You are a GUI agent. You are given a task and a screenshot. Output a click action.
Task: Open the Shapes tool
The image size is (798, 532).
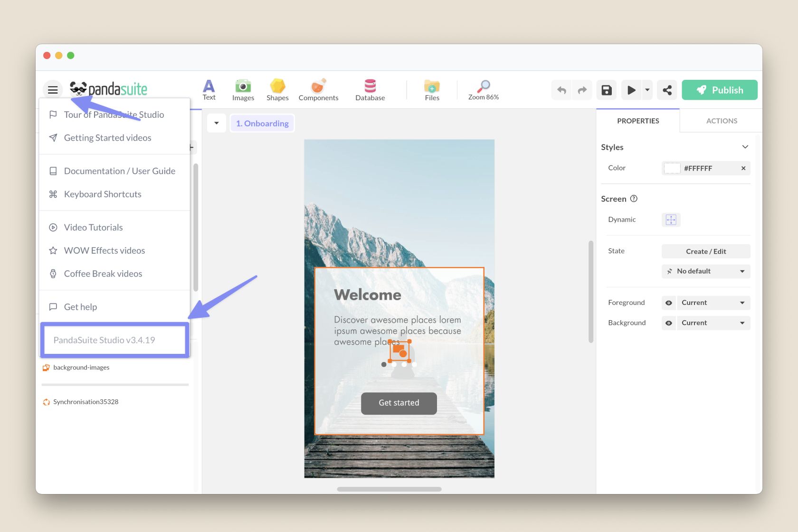(x=277, y=90)
